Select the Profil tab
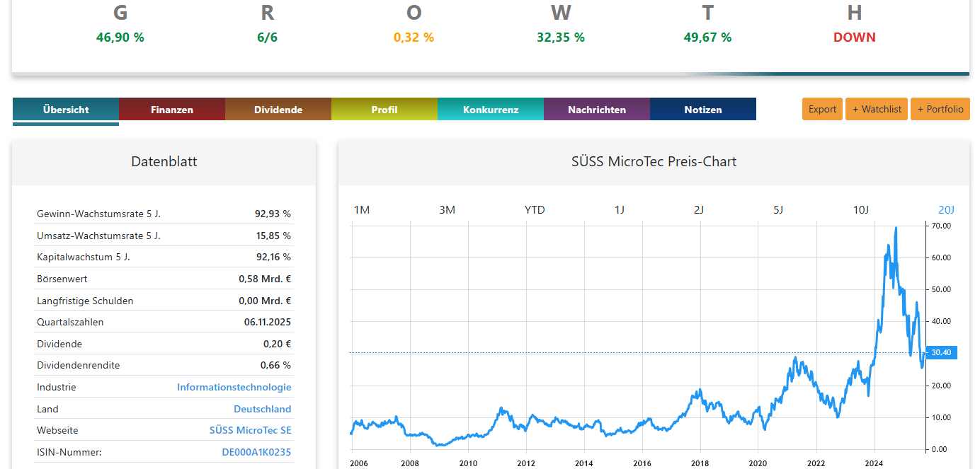Image resolution: width=980 pixels, height=469 pixels. coord(384,110)
